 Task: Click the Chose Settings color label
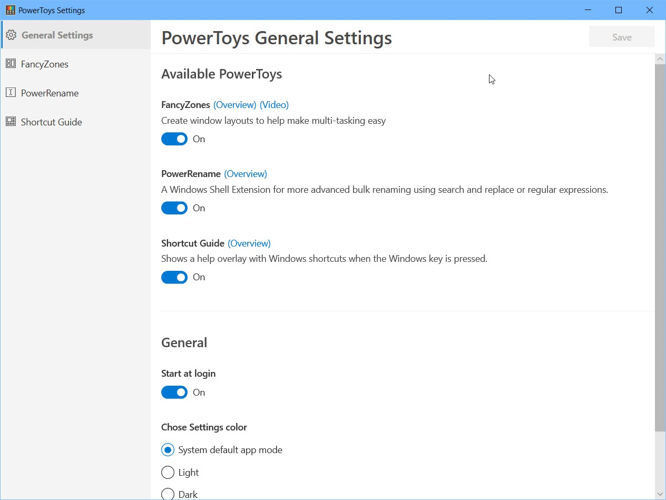point(204,427)
